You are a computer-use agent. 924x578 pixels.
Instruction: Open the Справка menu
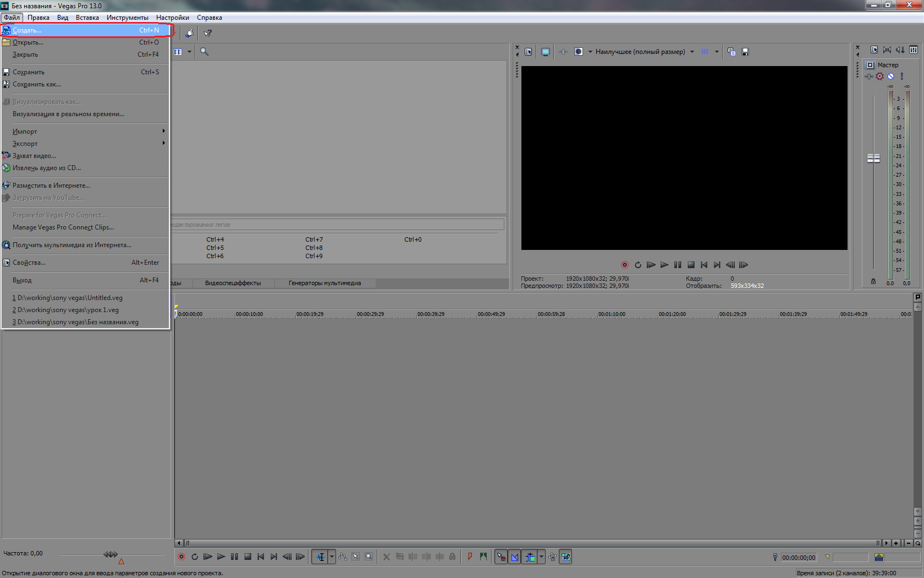coord(210,18)
